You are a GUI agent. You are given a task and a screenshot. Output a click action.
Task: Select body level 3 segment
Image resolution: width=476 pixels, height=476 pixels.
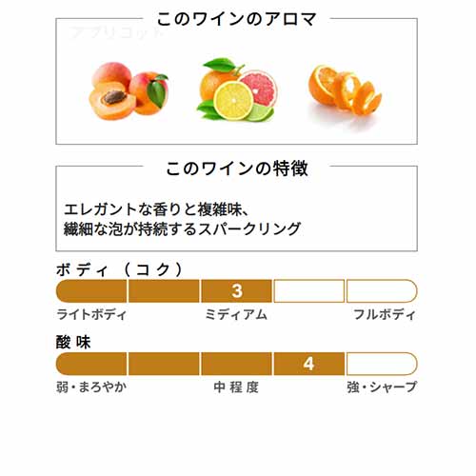pyautogui.click(x=237, y=291)
